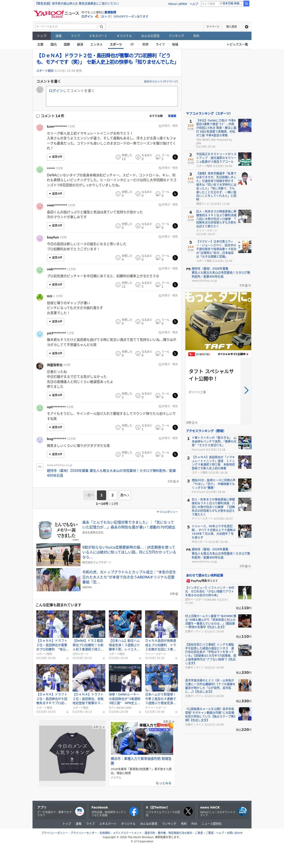Image resolution: width=284 pixels, height=868 pixels.
Task: Go to comments page 2
Action: point(113,495)
